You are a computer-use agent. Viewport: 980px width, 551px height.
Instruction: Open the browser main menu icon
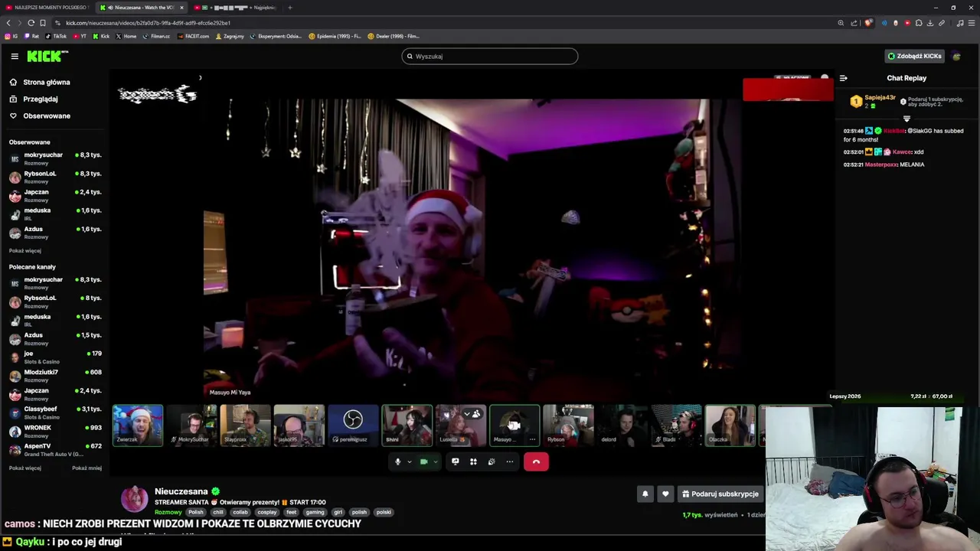tap(971, 23)
